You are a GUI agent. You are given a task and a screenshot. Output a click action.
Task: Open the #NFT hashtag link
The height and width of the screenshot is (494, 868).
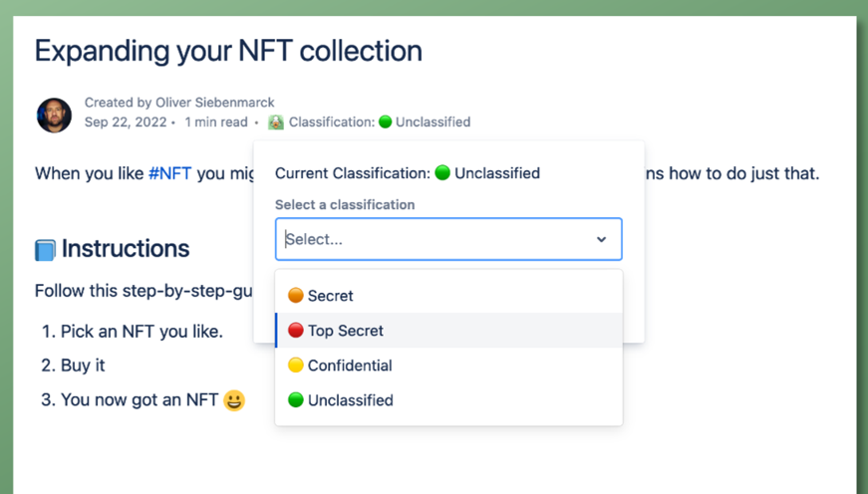pos(169,173)
